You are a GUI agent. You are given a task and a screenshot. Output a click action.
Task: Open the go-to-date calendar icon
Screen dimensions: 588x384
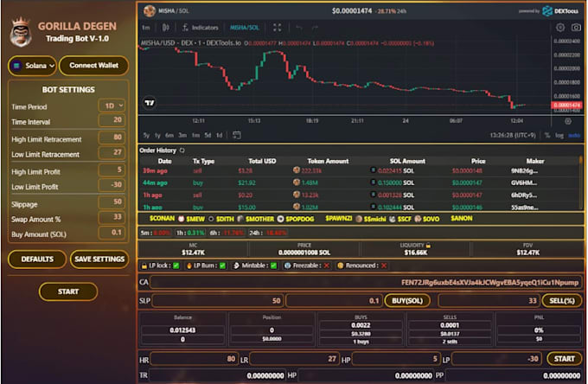(237, 135)
